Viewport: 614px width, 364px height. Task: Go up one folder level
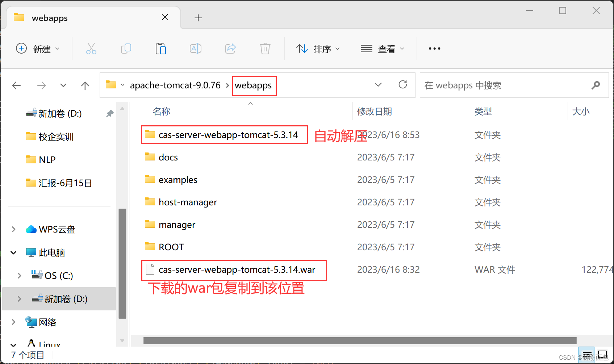tap(85, 85)
